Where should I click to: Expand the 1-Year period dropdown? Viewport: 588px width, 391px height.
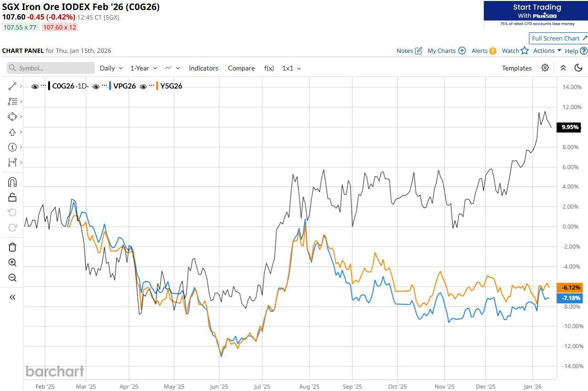coord(144,68)
